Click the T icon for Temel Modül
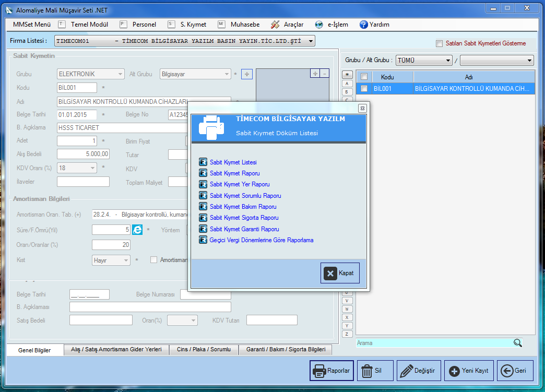The image size is (545, 392). coord(62,24)
